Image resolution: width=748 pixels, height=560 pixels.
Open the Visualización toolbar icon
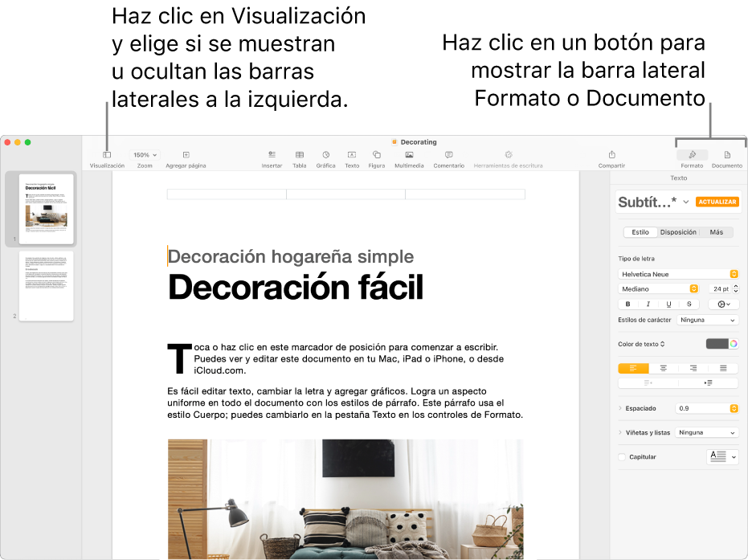tap(108, 154)
